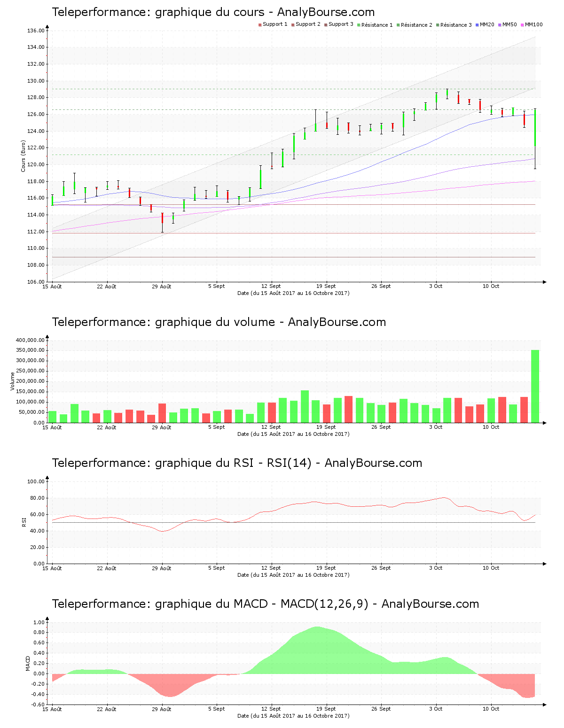Click the date range caption under volume chart
Viewport: 564px width, 728px height.
[293, 434]
